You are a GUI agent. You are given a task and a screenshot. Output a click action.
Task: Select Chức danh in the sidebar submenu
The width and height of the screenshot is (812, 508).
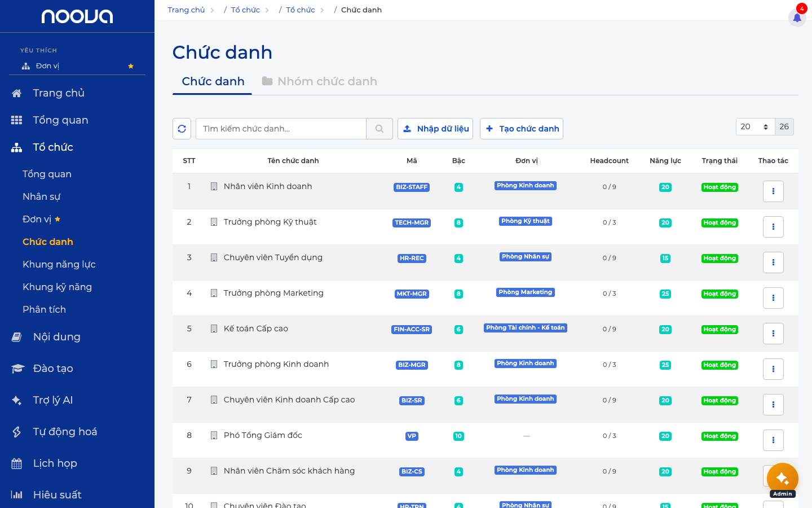(48, 242)
